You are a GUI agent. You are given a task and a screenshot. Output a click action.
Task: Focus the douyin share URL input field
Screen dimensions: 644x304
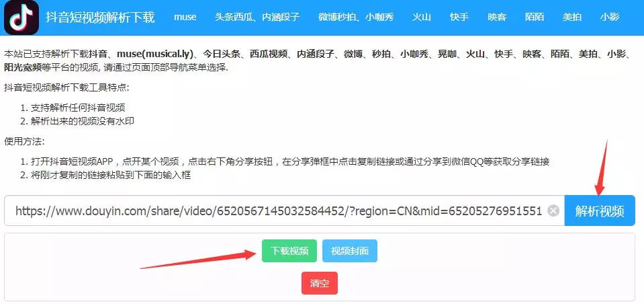tap(284, 211)
